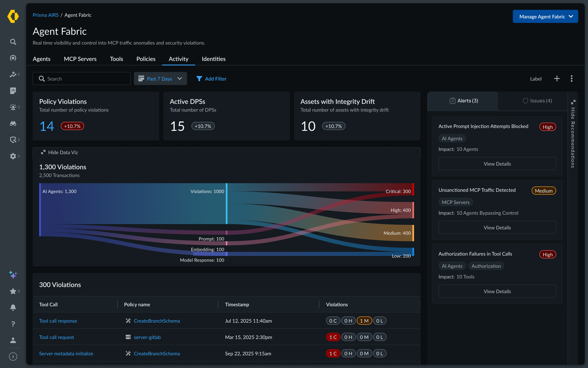Open the help question mark icon

(x=13, y=324)
